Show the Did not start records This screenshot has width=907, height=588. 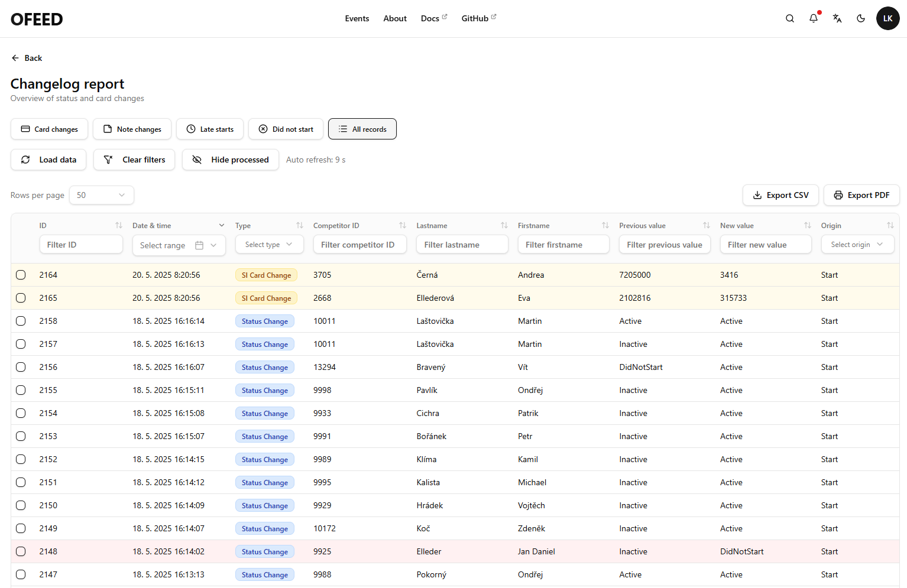pos(286,129)
